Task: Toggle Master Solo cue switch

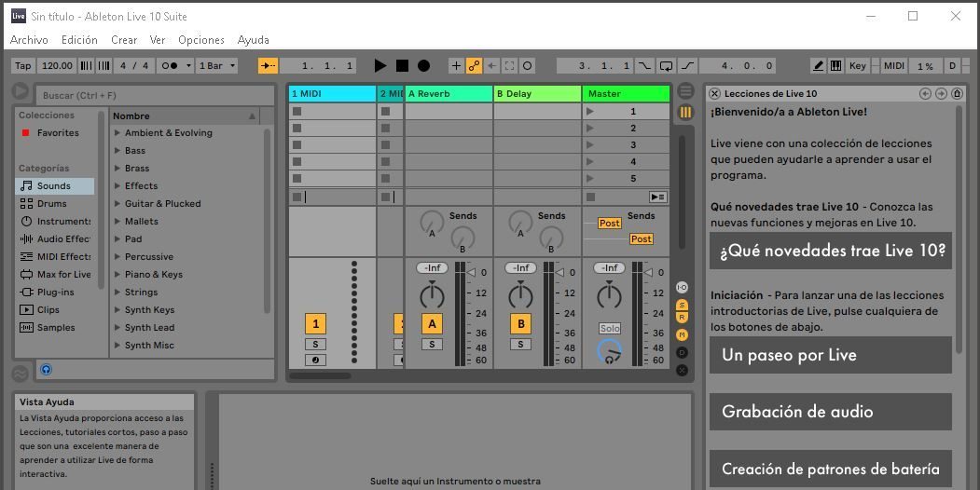Action: tap(610, 328)
